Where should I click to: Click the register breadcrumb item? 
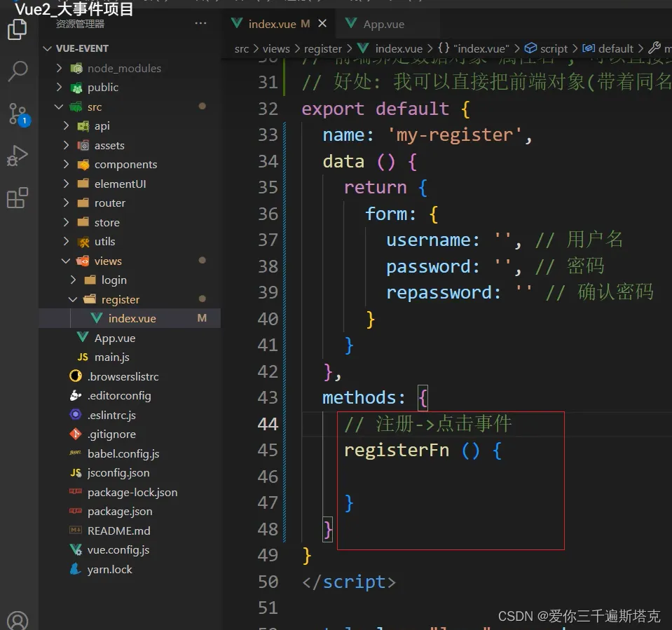[323, 48]
